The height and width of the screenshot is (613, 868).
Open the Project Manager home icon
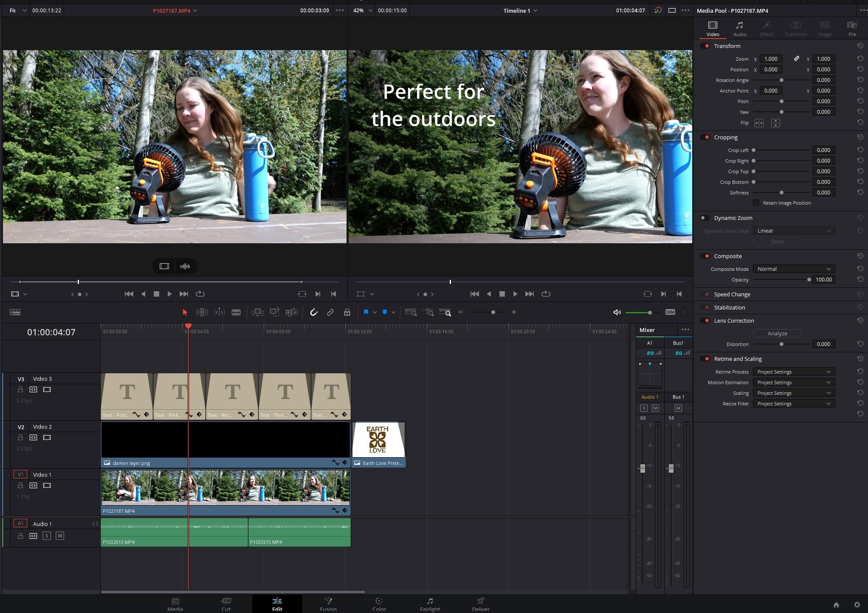tap(836, 605)
